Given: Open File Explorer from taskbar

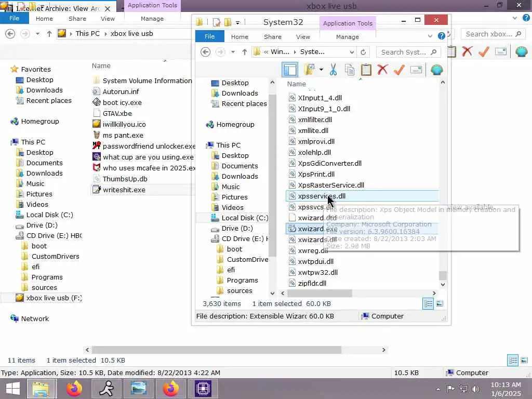Looking at the screenshot, I should pyautogui.click(x=41, y=389).
